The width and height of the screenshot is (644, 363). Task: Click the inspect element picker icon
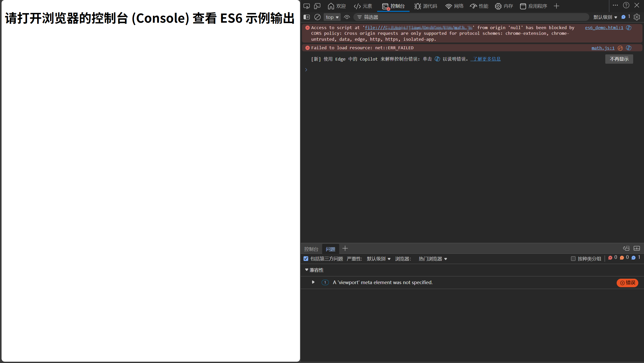[307, 6]
